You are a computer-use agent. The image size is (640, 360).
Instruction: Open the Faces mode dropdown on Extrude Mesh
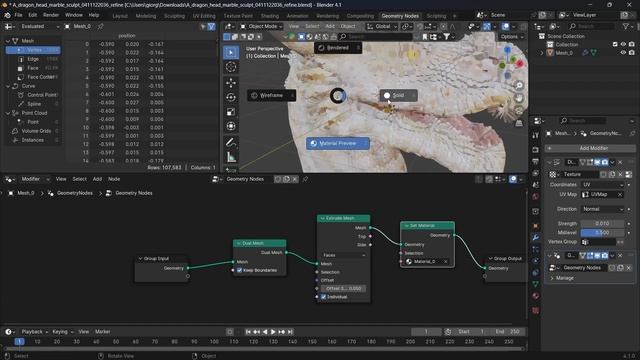[x=344, y=255]
